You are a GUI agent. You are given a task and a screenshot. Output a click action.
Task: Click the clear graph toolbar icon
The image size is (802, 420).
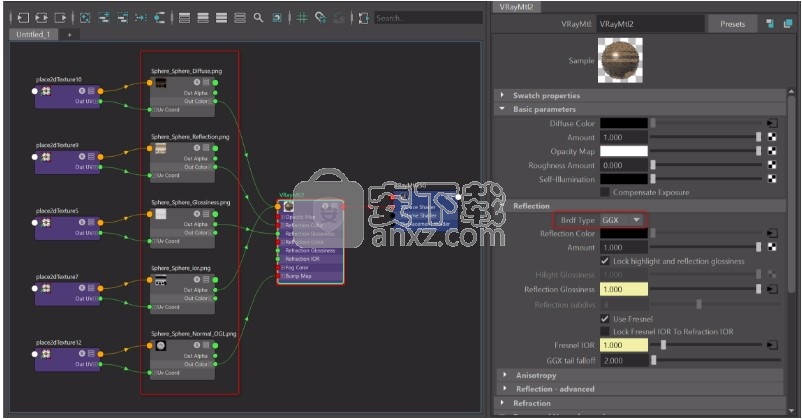pos(85,18)
